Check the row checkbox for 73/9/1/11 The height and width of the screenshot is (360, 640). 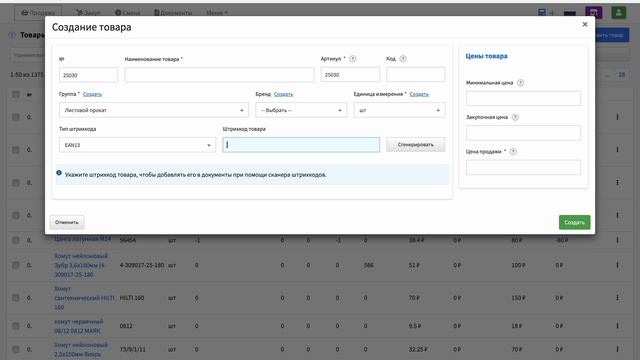16,349
